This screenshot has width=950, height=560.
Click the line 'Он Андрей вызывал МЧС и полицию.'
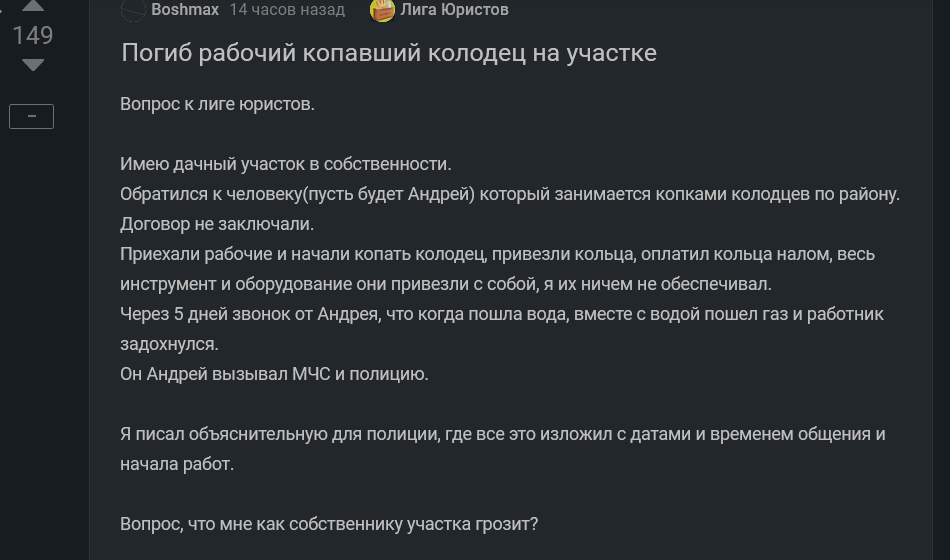click(274, 374)
